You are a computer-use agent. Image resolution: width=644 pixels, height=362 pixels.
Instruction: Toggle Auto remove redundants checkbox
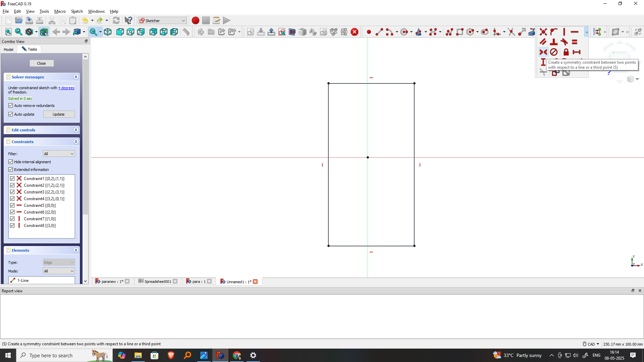[11, 106]
